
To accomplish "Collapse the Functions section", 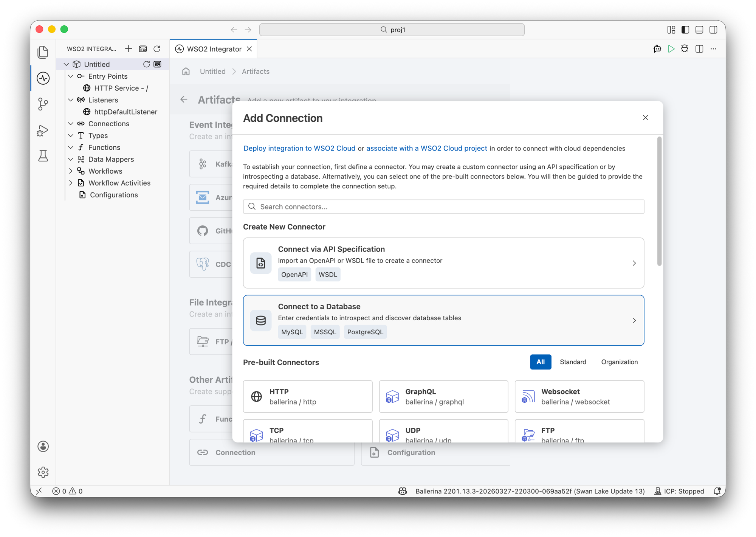I will (71, 147).
